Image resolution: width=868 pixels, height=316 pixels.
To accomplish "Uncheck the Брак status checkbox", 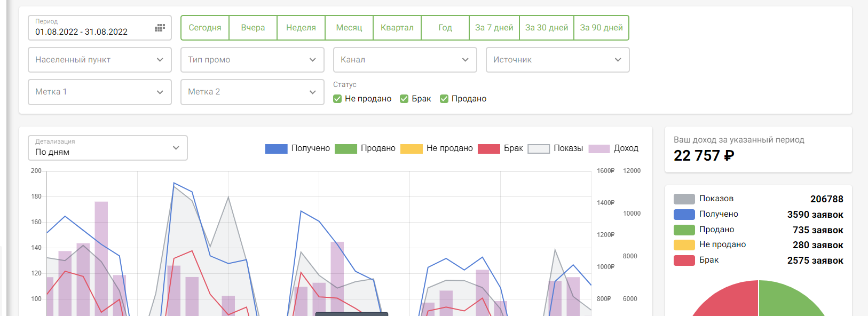I will (x=404, y=99).
